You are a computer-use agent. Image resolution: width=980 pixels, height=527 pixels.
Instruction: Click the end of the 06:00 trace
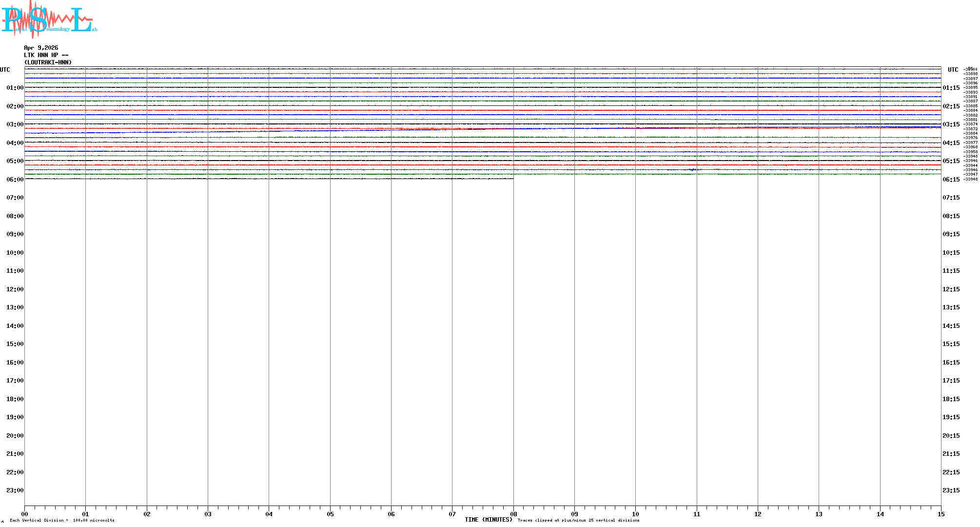point(513,179)
